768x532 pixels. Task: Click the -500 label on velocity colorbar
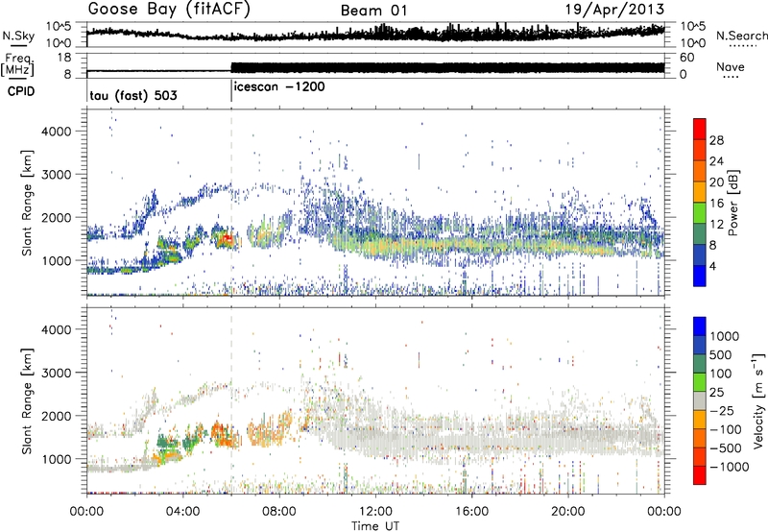726,447
